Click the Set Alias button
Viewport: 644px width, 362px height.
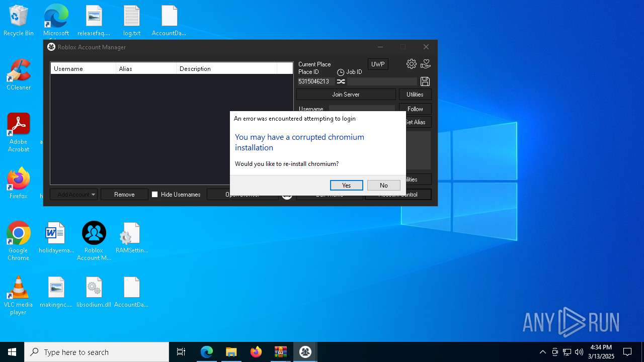[x=418, y=122]
